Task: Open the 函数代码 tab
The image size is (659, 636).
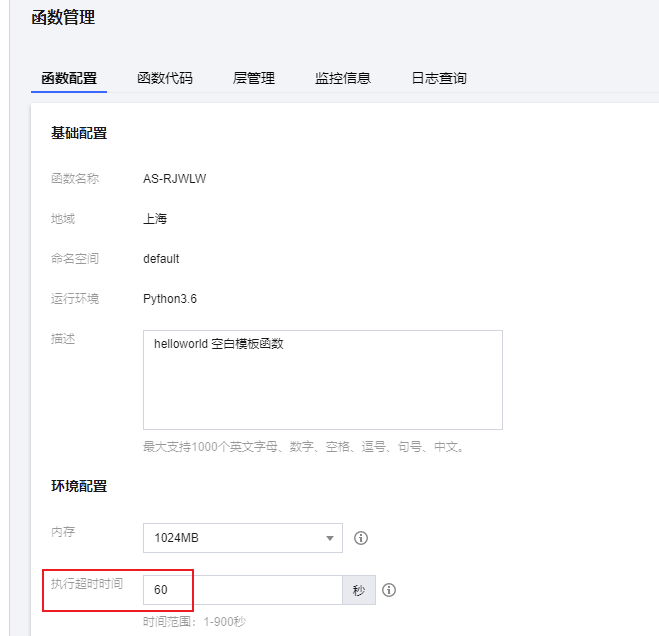Action: tap(165, 78)
